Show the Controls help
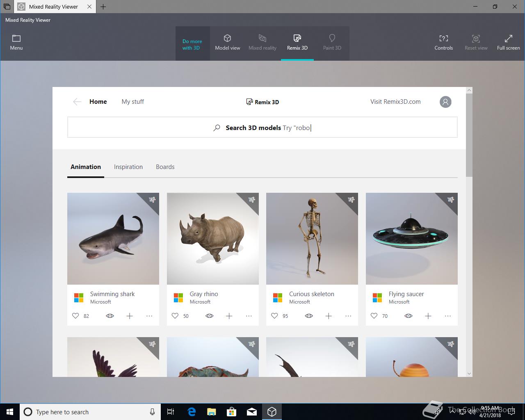This screenshot has width=525, height=420. (444, 43)
